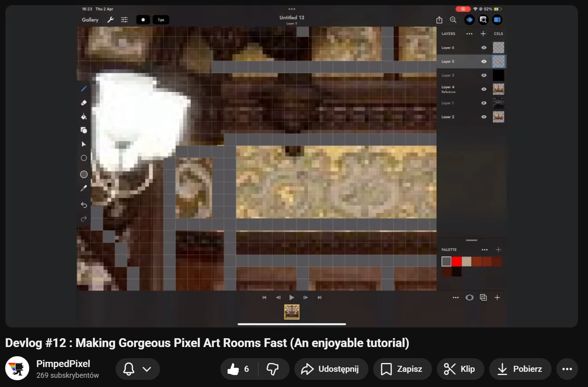
Task: Open the wrench settings icon
Action: tap(110, 20)
